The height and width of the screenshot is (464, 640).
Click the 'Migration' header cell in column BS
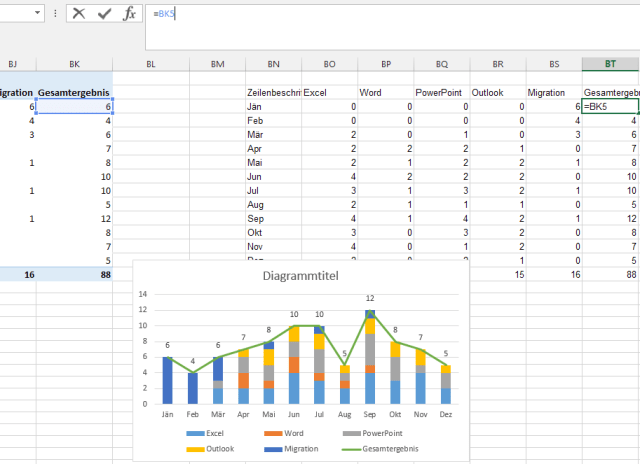coord(554,93)
